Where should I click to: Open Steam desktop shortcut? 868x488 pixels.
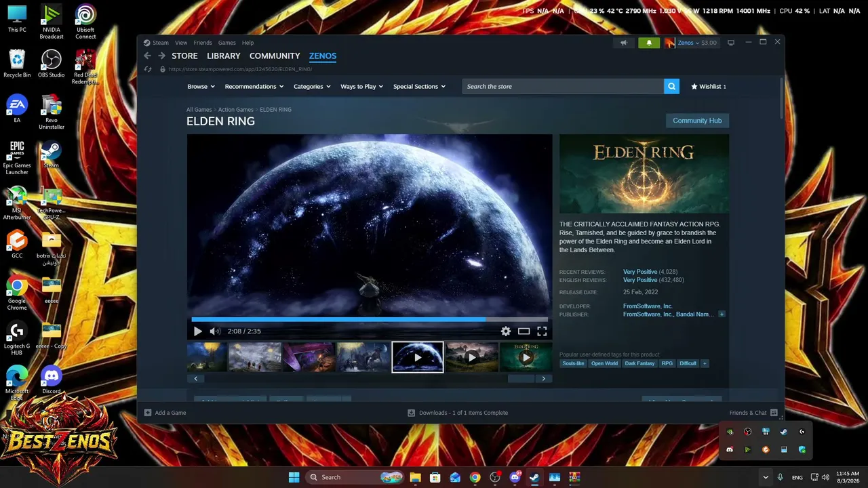[52, 154]
